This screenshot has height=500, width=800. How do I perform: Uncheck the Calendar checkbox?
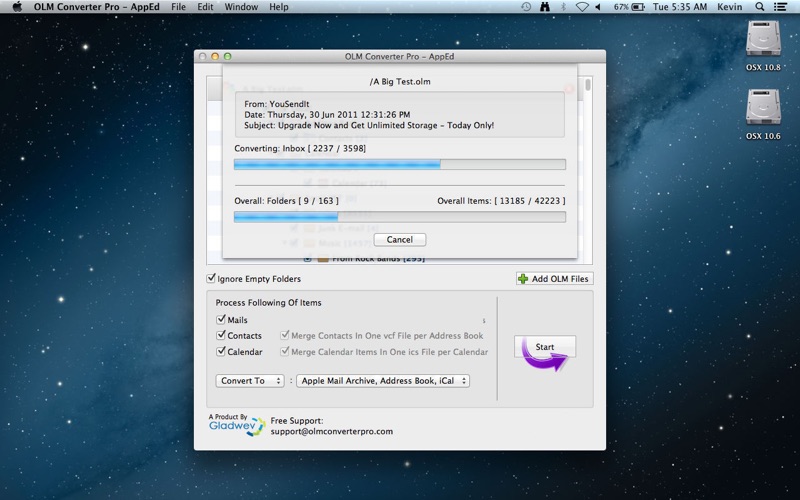click(221, 351)
